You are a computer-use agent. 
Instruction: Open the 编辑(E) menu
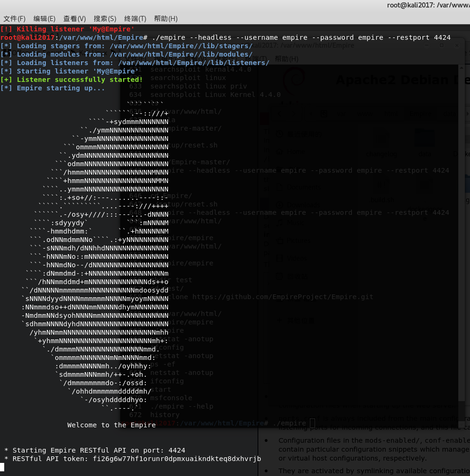(x=44, y=19)
